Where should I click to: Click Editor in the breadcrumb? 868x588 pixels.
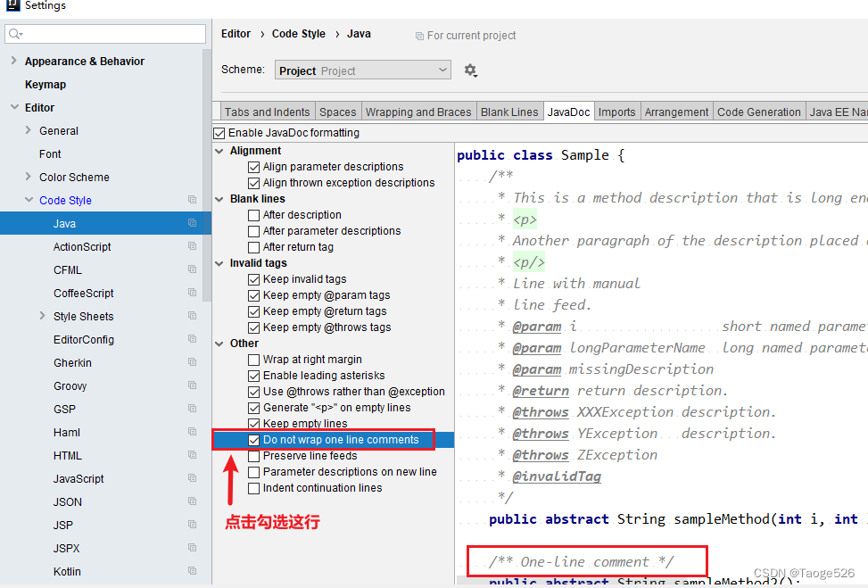[236, 34]
